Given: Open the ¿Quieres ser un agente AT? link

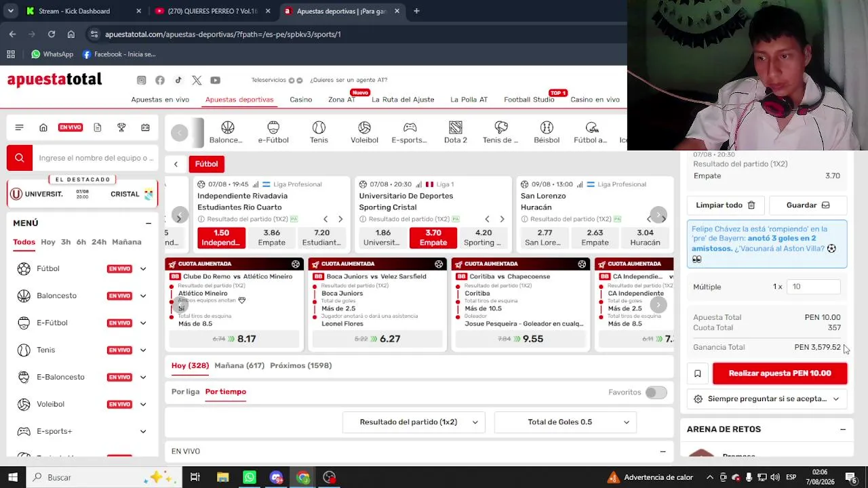Looking at the screenshot, I should (x=349, y=80).
